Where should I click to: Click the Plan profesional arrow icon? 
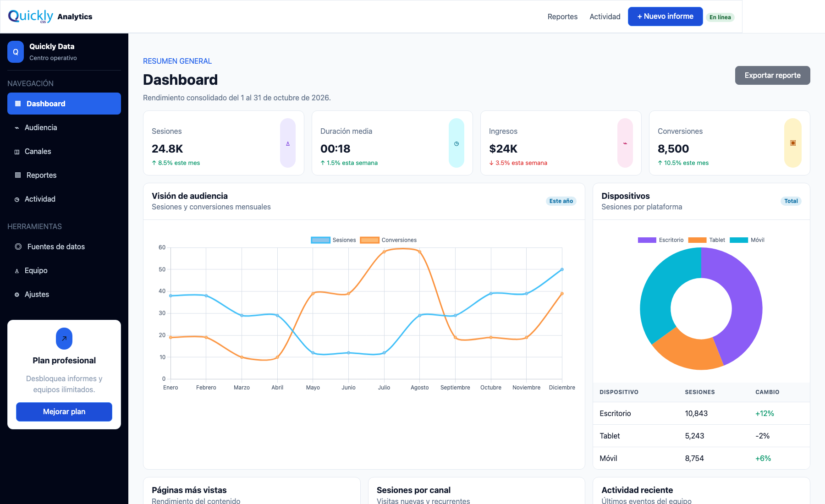(64, 339)
